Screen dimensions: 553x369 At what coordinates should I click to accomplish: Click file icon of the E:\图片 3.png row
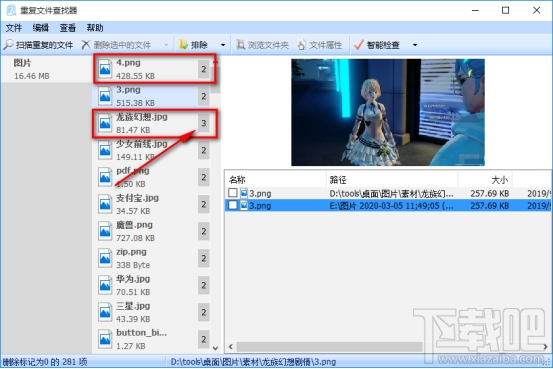pyautogui.click(x=244, y=205)
